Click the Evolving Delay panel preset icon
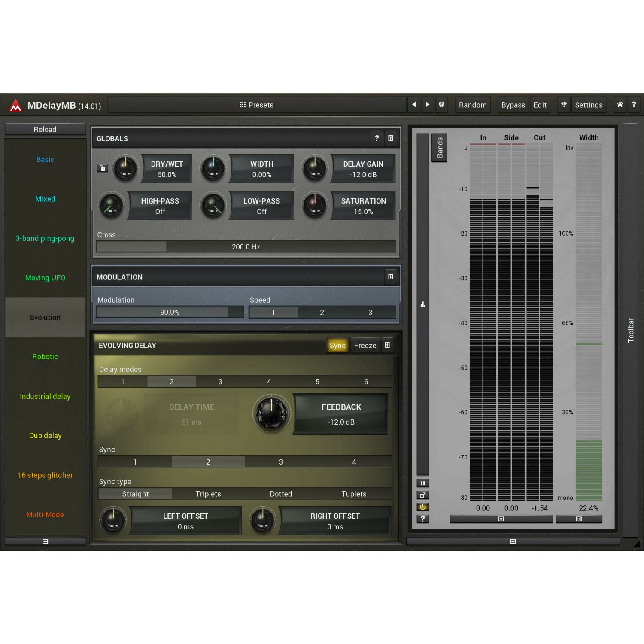The height and width of the screenshot is (644, 644). 387,345
